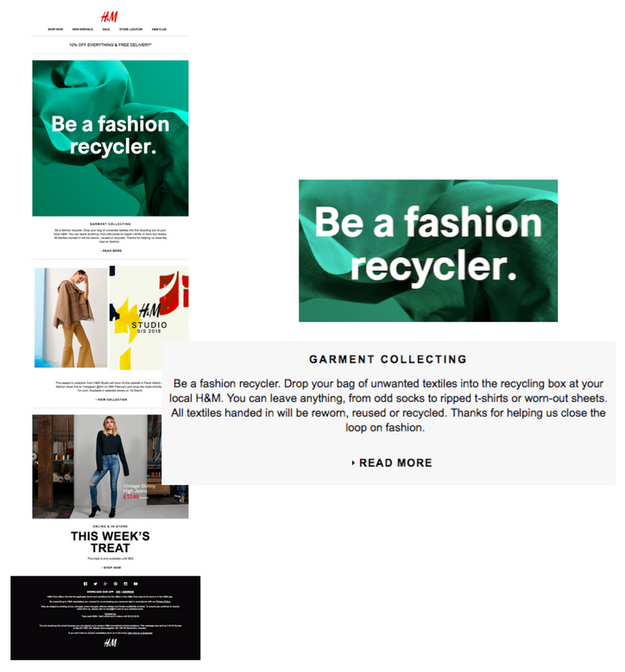Screen dimensions: 625x672
Task: Click the Vintage Skinny High Jeans photo
Action: [x=110, y=467]
